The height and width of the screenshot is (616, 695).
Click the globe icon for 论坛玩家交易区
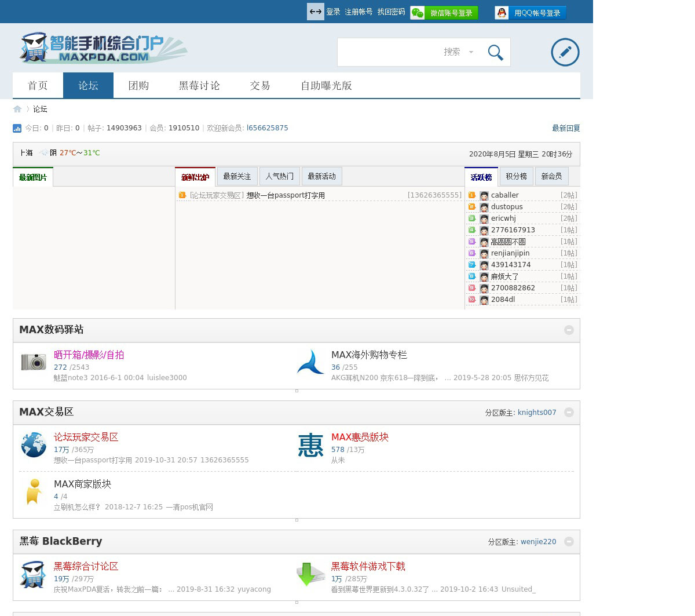[x=34, y=445]
